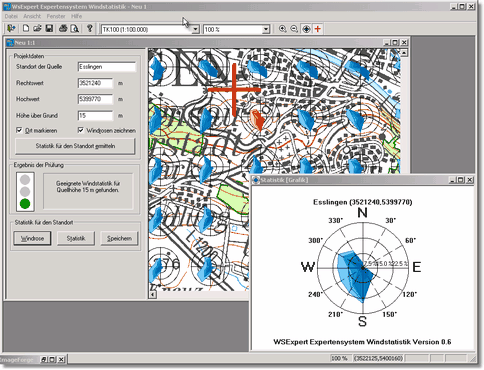Create a new document via toolbar icon

point(26,29)
